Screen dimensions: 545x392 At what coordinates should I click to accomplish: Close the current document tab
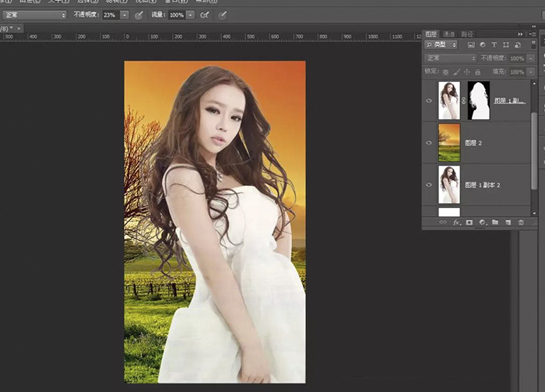point(19,28)
